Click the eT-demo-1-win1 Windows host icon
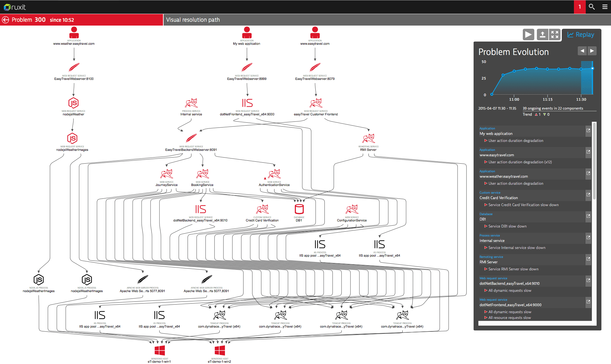The width and height of the screenshot is (611, 364). click(160, 351)
